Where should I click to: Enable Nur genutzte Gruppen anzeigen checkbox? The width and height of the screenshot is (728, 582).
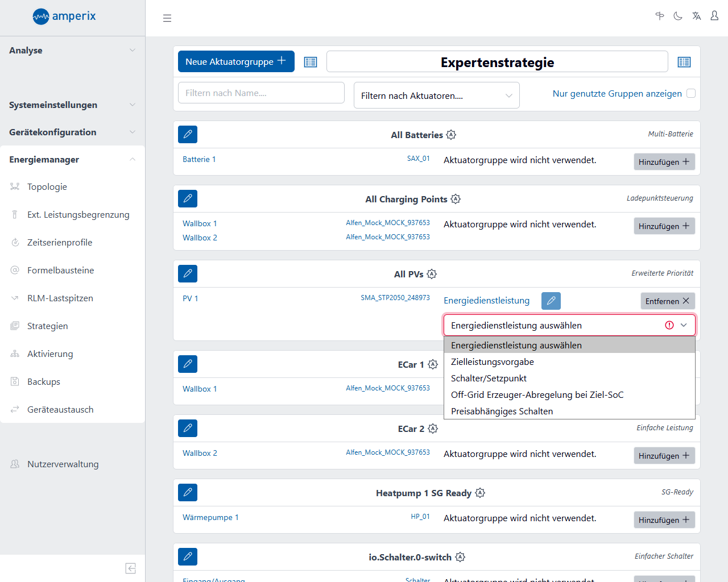pos(691,93)
